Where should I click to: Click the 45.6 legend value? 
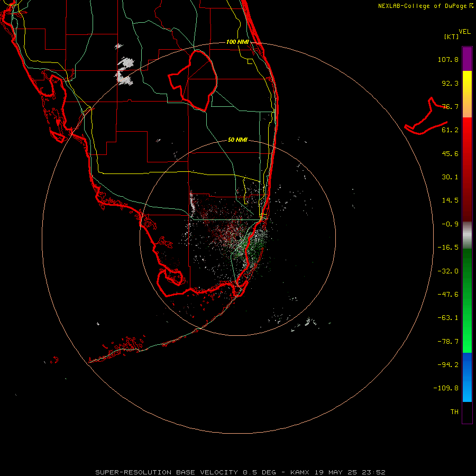point(450,153)
